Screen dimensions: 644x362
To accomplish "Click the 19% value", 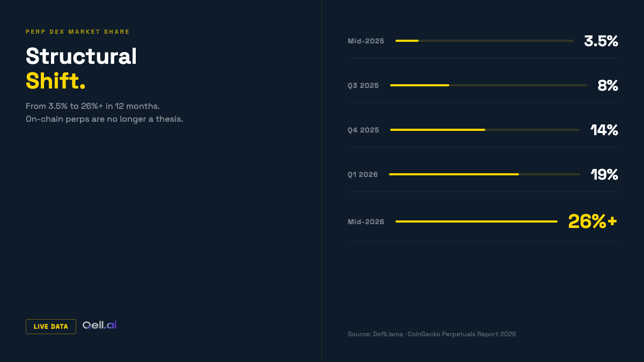I will pos(604,174).
